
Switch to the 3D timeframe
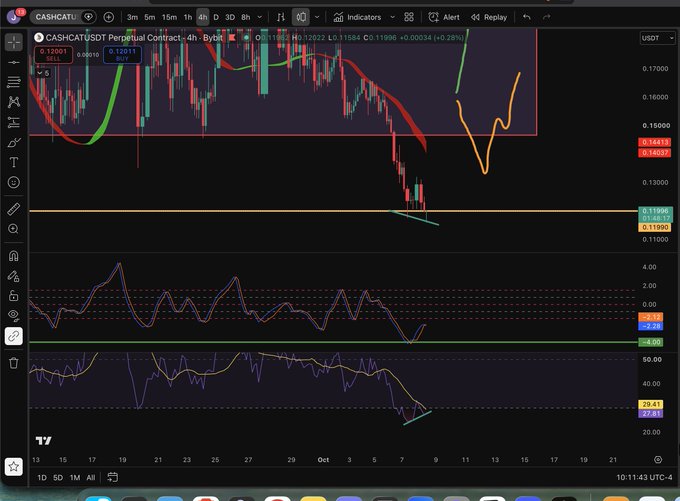pyautogui.click(x=230, y=17)
